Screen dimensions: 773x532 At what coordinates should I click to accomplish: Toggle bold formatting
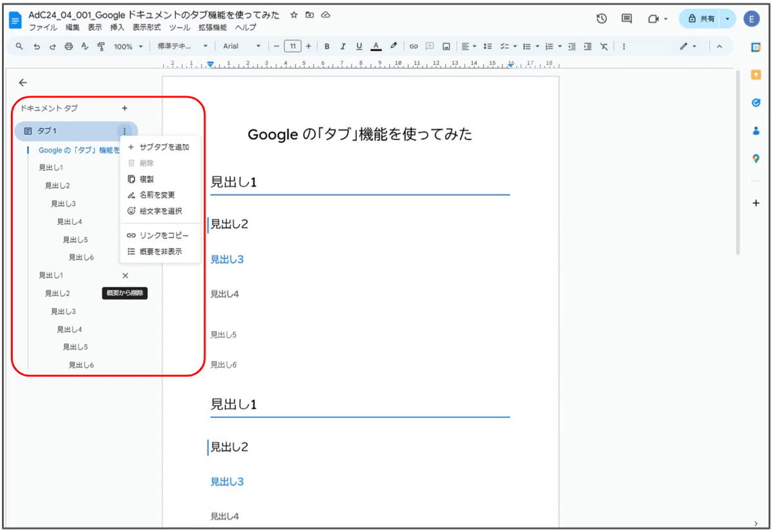(327, 46)
